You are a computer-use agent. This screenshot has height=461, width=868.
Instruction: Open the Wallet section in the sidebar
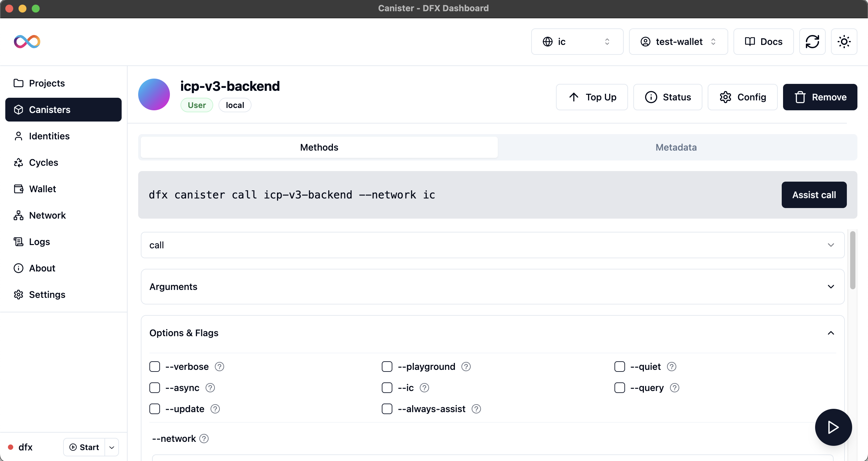(42, 189)
